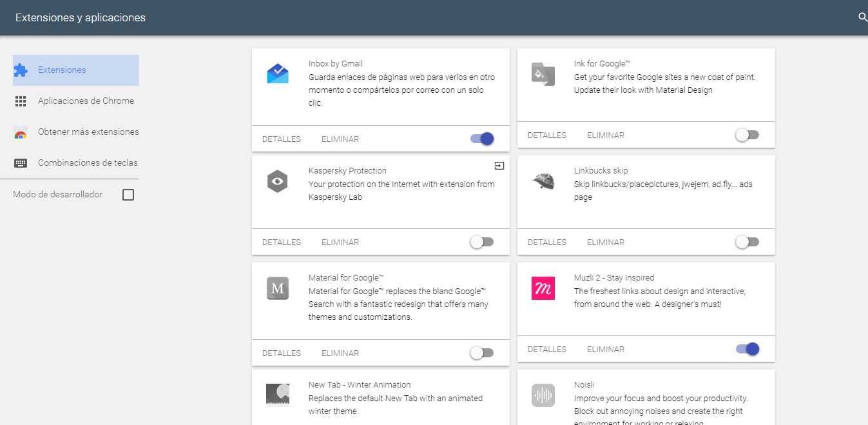Click the Modo de desarrollador label
868x425 pixels.
tap(58, 194)
